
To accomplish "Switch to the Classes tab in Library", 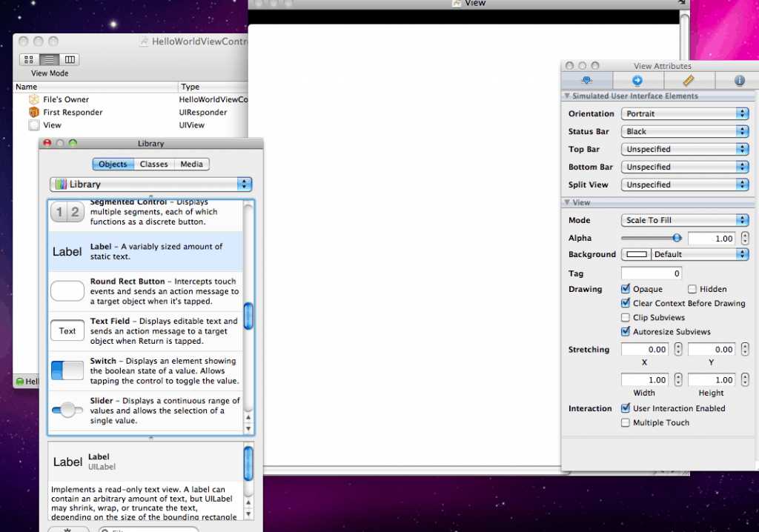I will tap(154, 164).
